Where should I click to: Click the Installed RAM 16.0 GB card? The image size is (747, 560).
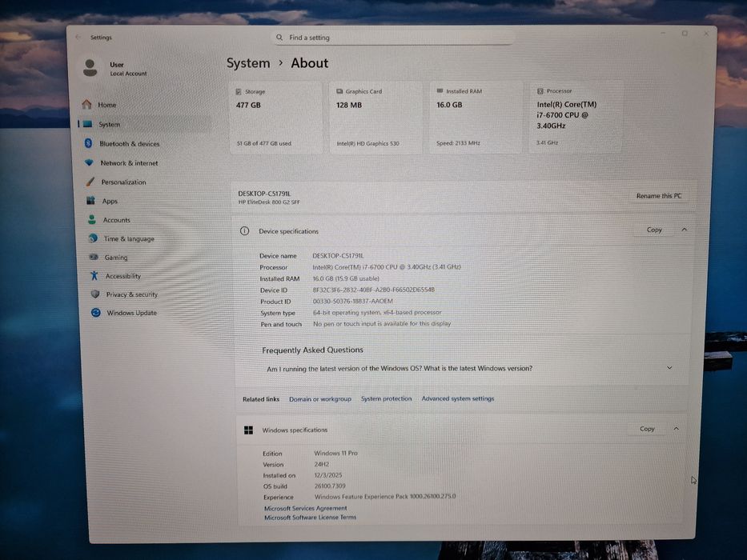[x=476, y=117]
